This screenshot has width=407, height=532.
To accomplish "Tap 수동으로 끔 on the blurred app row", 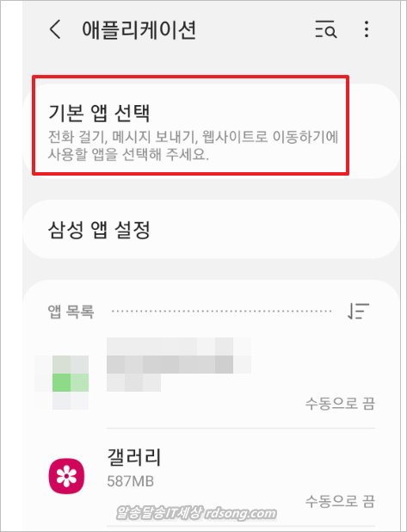I will pos(340,404).
